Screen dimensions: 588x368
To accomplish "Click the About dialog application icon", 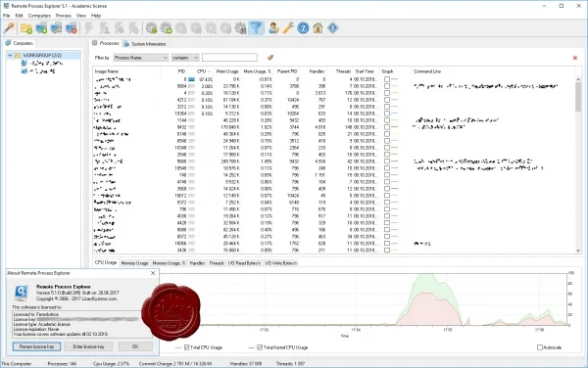I will 21,293.
